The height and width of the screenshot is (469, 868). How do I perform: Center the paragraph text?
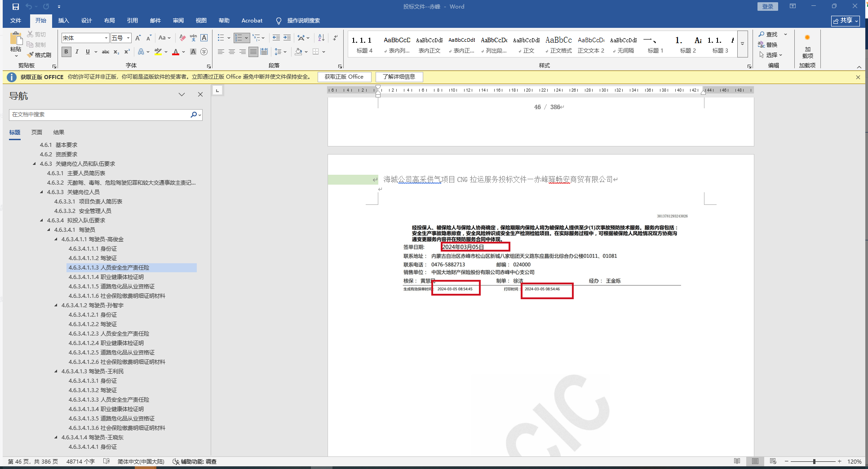(232, 52)
